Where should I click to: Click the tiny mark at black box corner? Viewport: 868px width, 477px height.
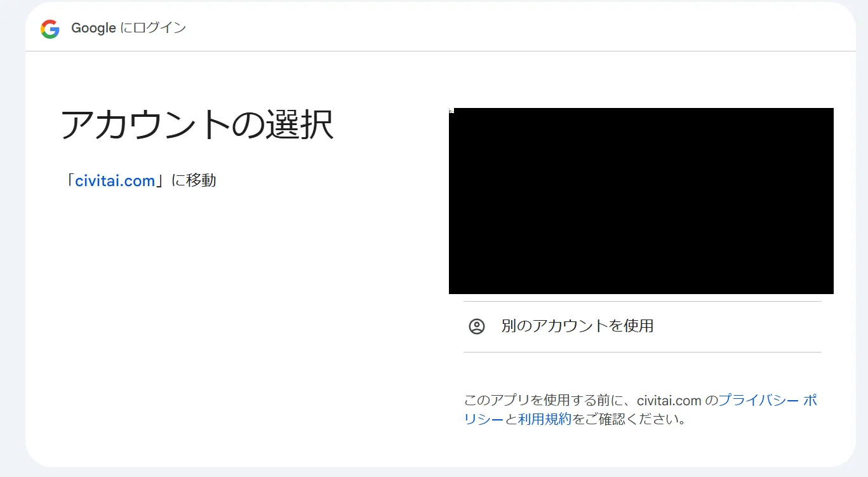point(451,111)
